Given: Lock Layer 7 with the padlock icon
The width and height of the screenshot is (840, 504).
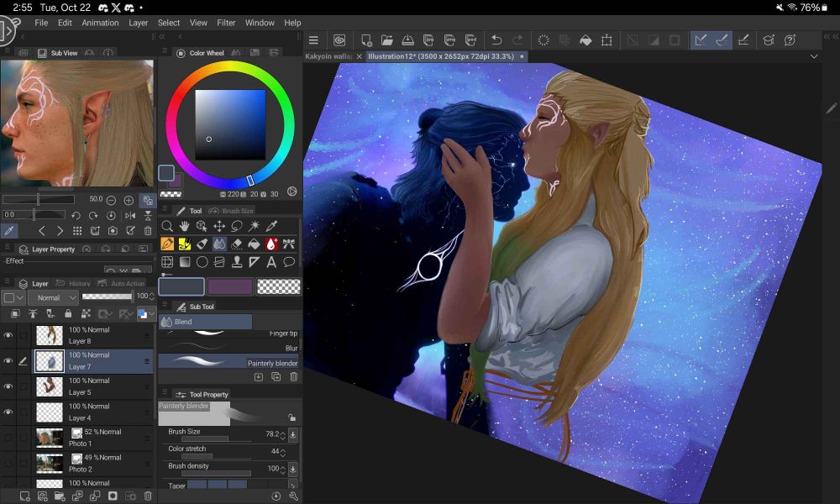Looking at the screenshot, I should [69, 313].
